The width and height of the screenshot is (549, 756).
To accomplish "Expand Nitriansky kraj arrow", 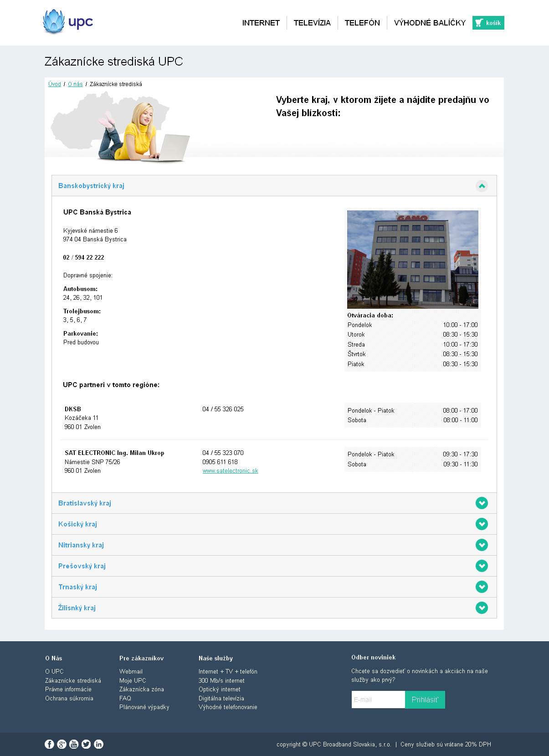I will pos(482,545).
